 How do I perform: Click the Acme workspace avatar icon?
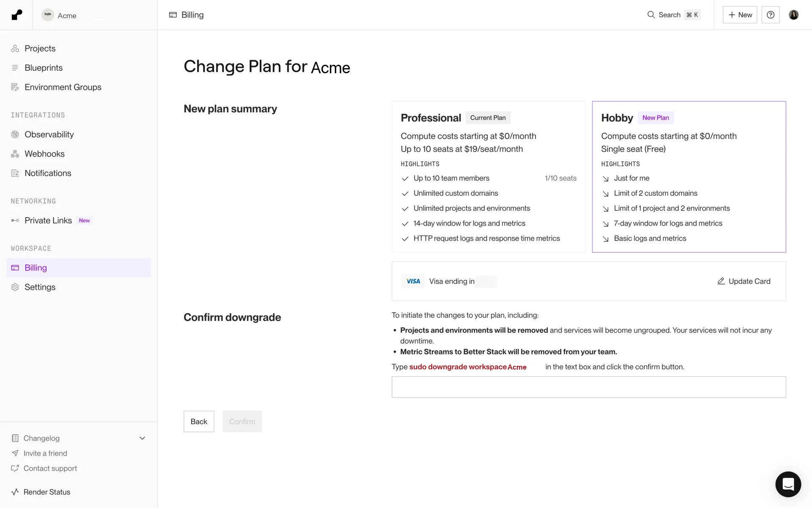[x=48, y=15]
